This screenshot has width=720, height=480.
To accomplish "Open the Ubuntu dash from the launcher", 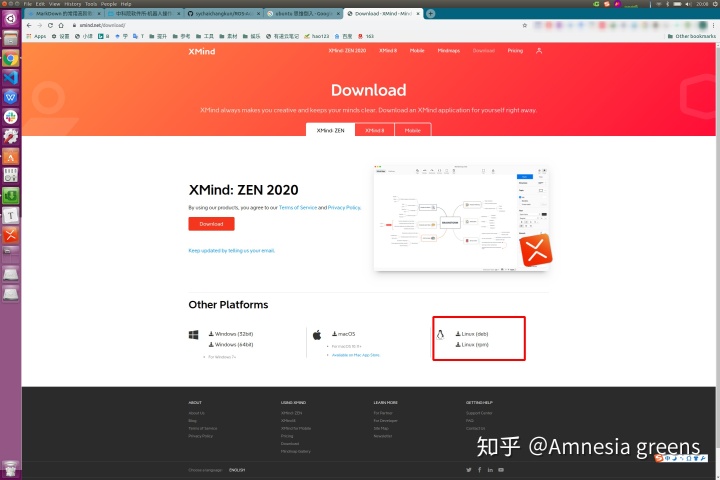I will 10,19.
